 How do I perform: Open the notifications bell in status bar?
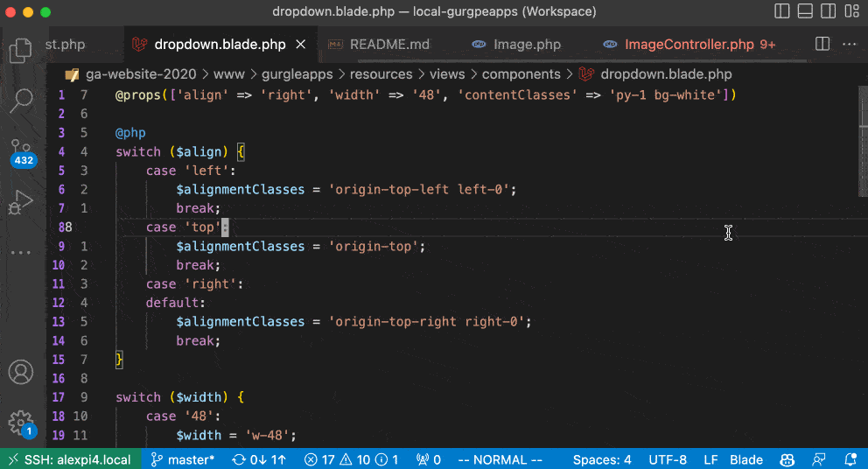(850, 459)
